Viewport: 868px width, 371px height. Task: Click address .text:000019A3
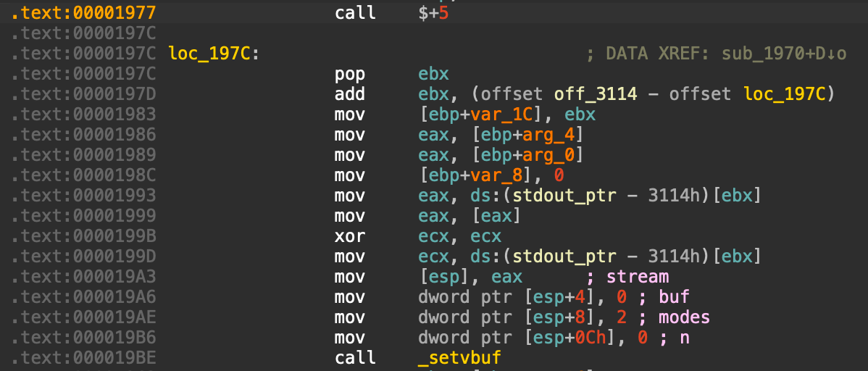coord(83,277)
